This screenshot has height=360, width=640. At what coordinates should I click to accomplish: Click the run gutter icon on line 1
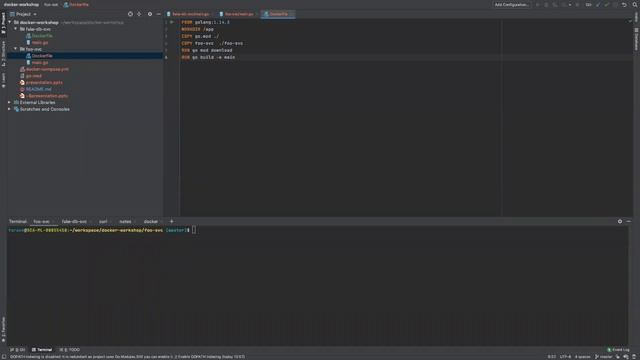(172, 22)
